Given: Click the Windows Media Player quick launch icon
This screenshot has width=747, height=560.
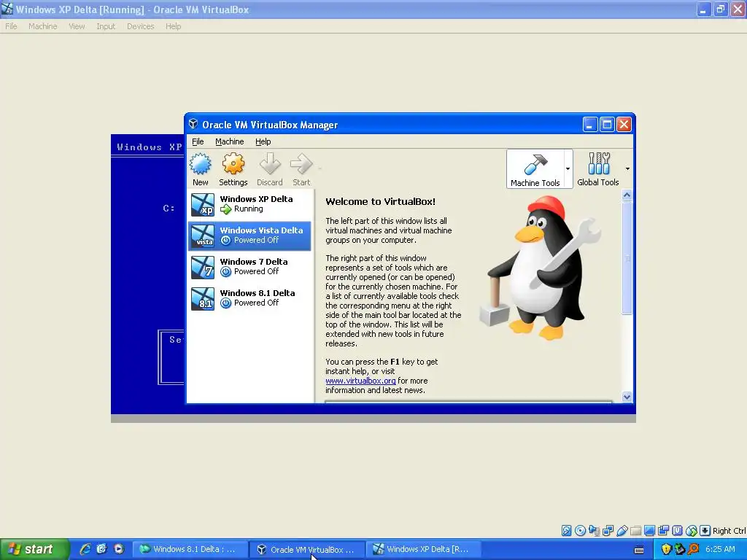Looking at the screenshot, I should coord(119,549).
